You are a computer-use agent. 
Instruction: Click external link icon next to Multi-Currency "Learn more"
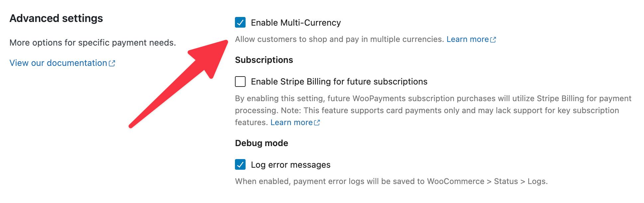tap(493, 39)
